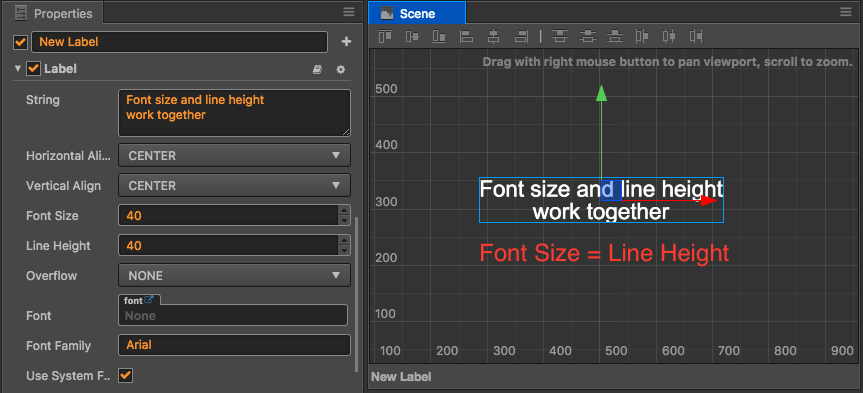Collapse the Label component section
Screen dimensions: 863x393
click(x=18, y=69)
